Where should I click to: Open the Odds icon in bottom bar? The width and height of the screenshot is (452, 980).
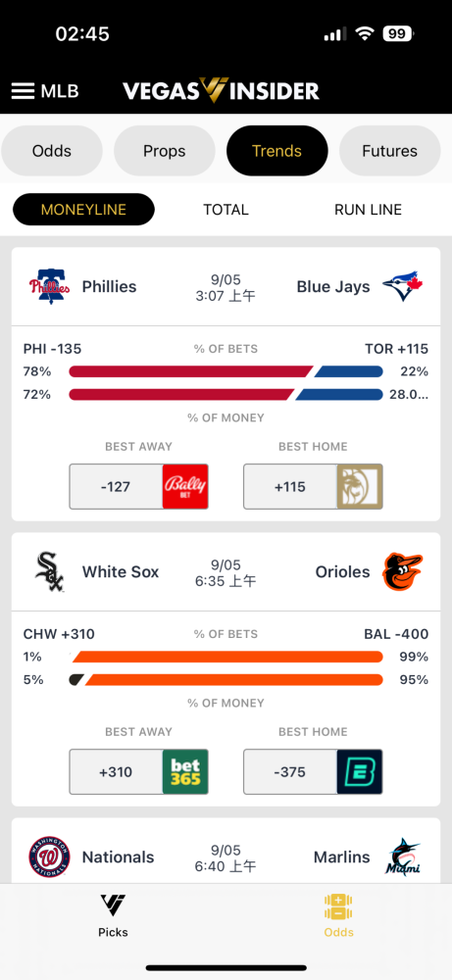339,906
